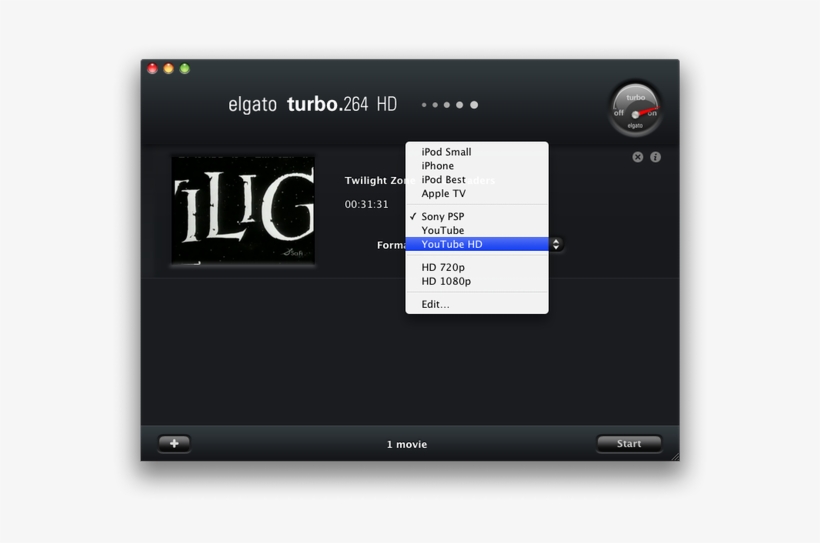The height and width of the screenshot is (543, 820).
Task: Pick the iPod Best preset
Action: 443,180
